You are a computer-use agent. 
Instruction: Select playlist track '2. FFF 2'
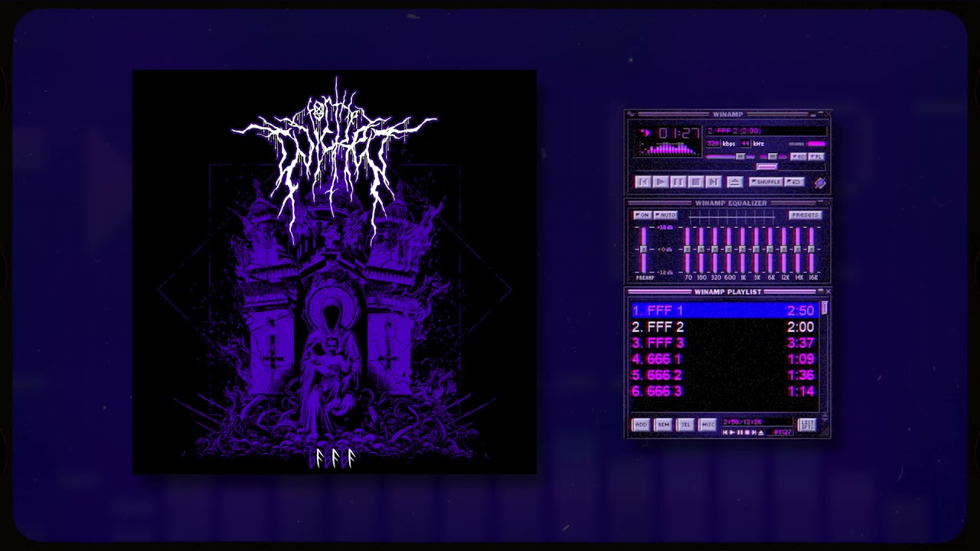(724, 327)
